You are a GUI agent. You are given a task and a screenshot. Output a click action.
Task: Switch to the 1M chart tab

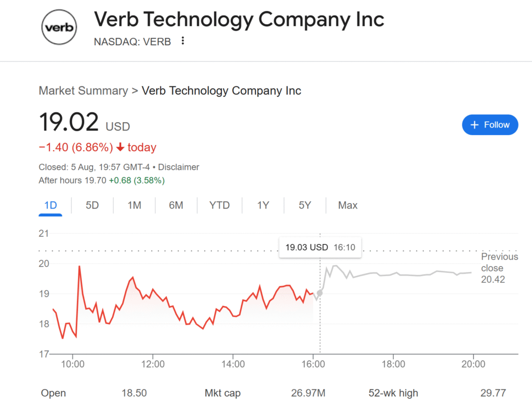tap(134, 205)
